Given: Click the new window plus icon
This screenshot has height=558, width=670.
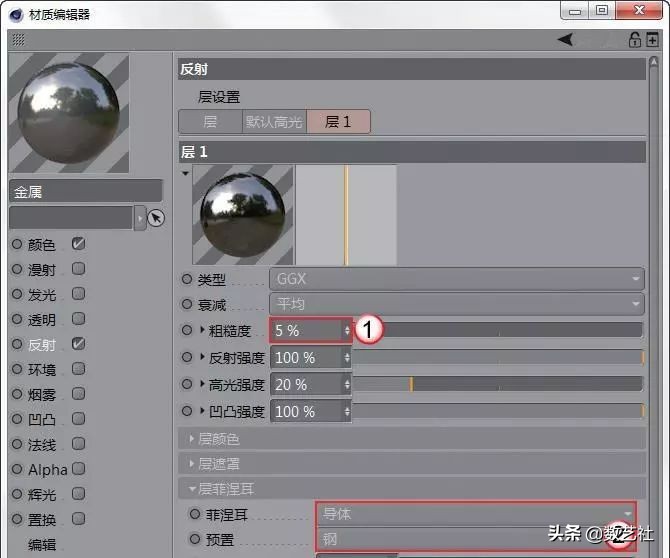Looking at the screenshot, I should (652, 39).
